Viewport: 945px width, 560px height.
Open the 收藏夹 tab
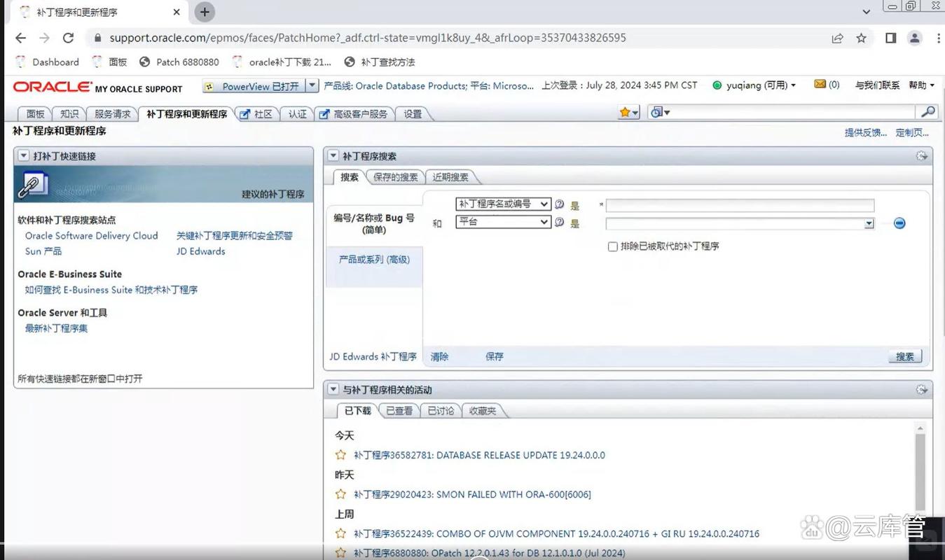(x=483, y=411)
